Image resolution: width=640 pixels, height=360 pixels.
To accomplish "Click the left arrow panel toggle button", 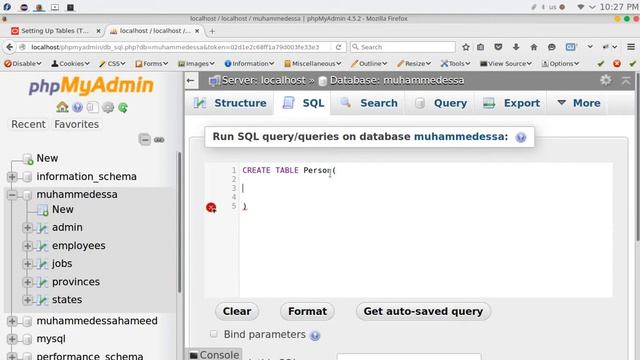I will tap(191, 80).
